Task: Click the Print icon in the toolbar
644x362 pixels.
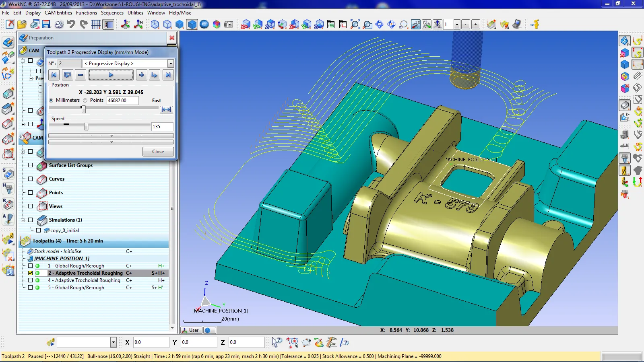Action: point(59,25)
